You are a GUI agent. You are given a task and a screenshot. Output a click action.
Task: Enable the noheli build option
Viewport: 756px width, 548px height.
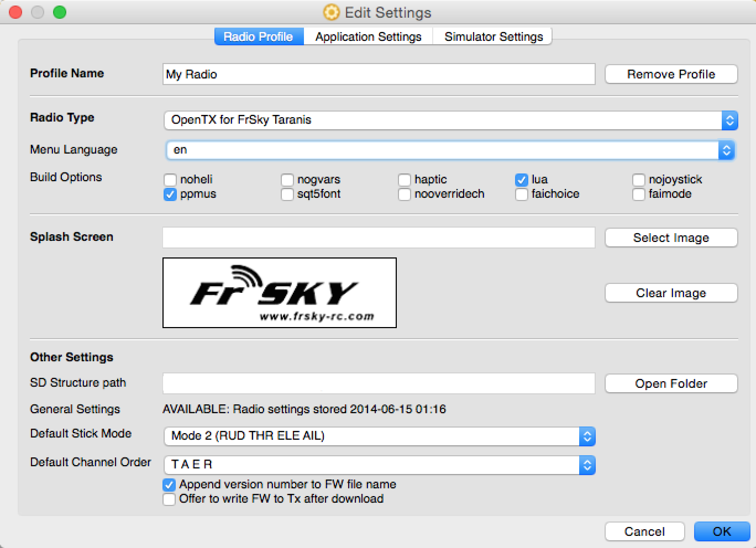coord(170,180)
